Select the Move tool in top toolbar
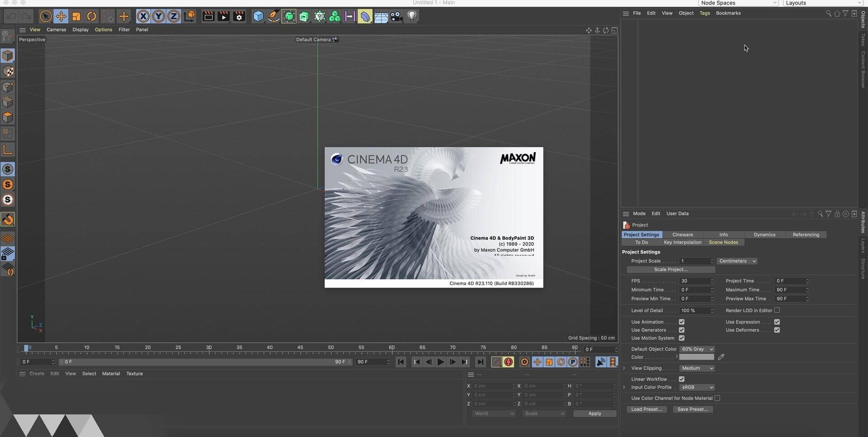 [x=61, y=17]
